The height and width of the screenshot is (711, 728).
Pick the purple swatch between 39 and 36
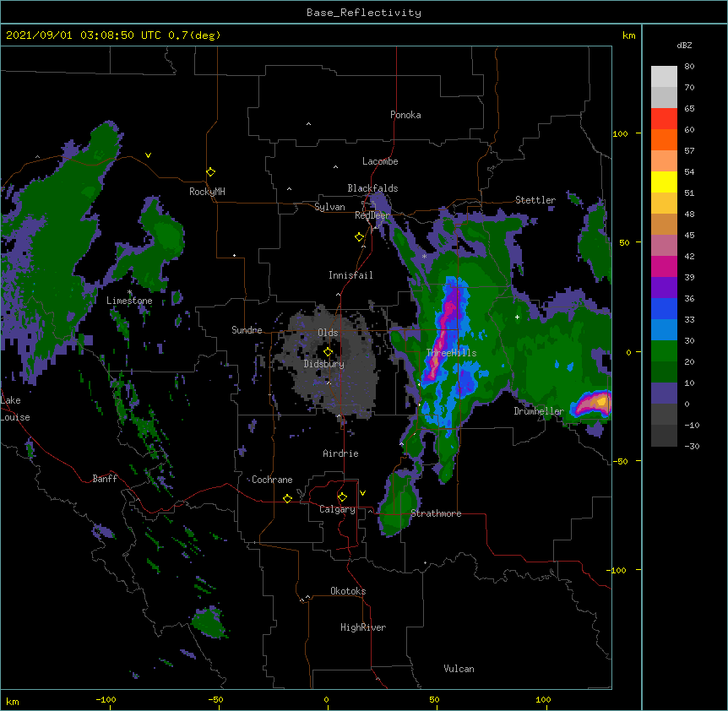click(664, 287)
